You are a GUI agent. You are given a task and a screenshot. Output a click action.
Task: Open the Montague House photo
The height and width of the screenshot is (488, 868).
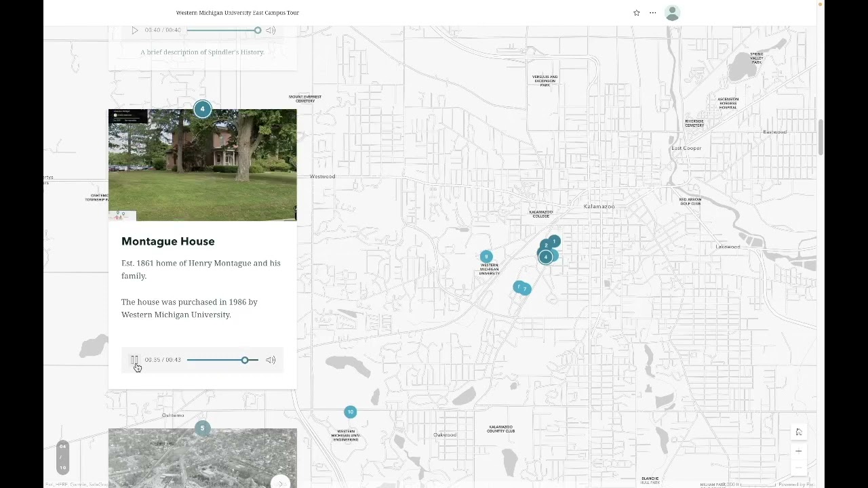coord(203,165)
